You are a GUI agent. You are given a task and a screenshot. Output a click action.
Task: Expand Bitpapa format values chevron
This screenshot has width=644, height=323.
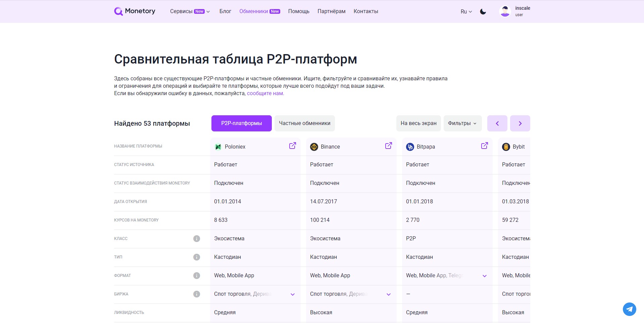click(485, 276)
